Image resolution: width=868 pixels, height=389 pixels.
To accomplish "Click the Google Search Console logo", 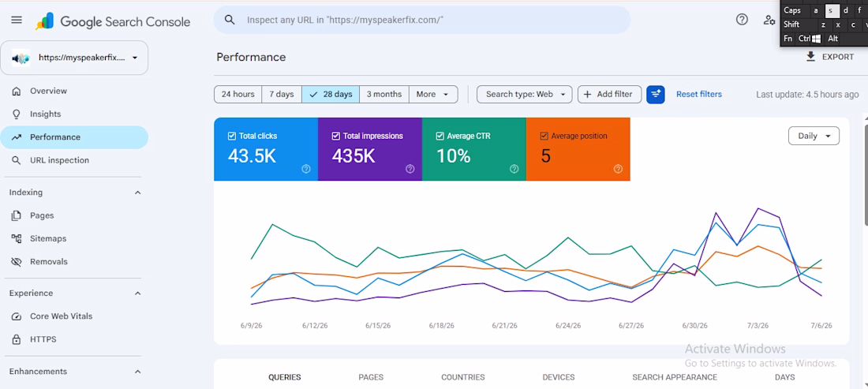I will click(x=113, y=21).
